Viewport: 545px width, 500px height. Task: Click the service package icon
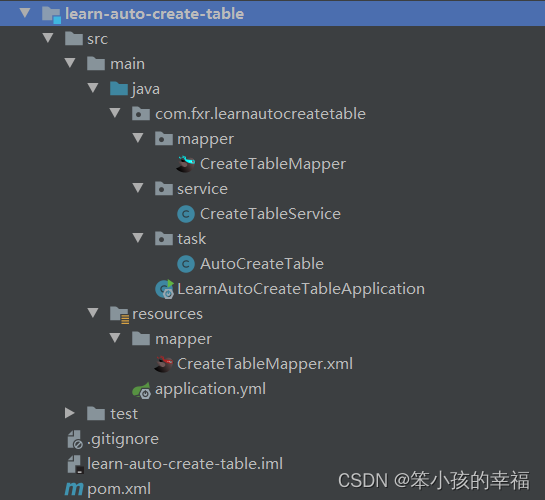click(x=164, y=188)
